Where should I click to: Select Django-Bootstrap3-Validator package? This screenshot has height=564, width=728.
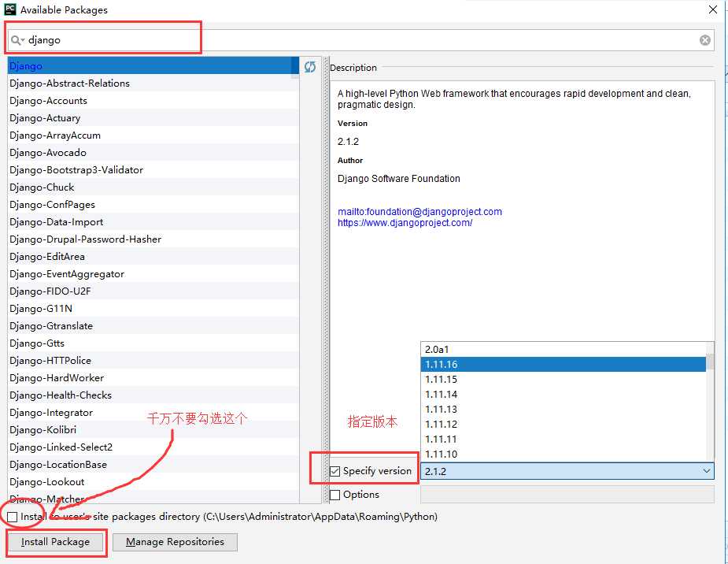153,170
